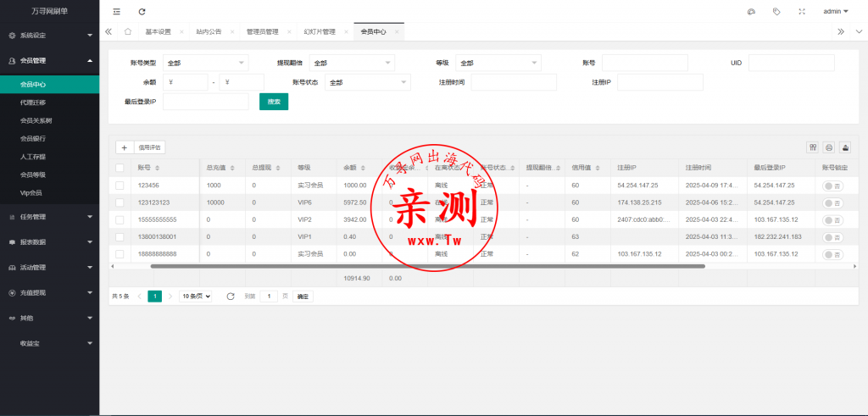
Task: Switch to the 管理员管理 tab
Action: [x=263, y=32]
